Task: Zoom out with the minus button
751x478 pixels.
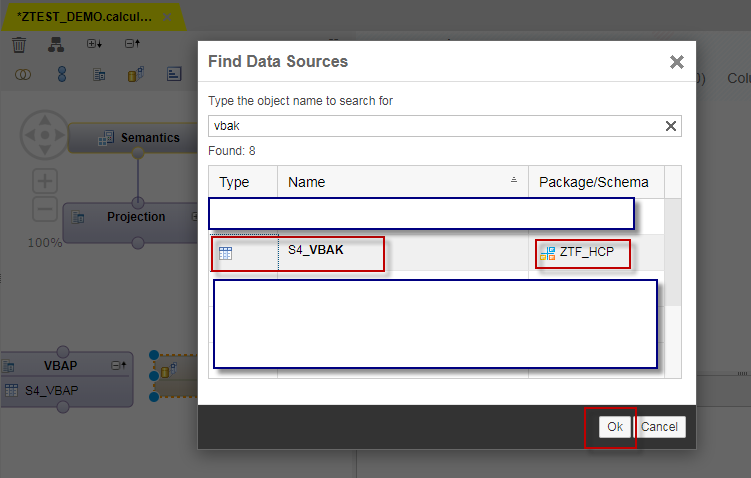Action: pyautogui.click(x=45, y=209)
